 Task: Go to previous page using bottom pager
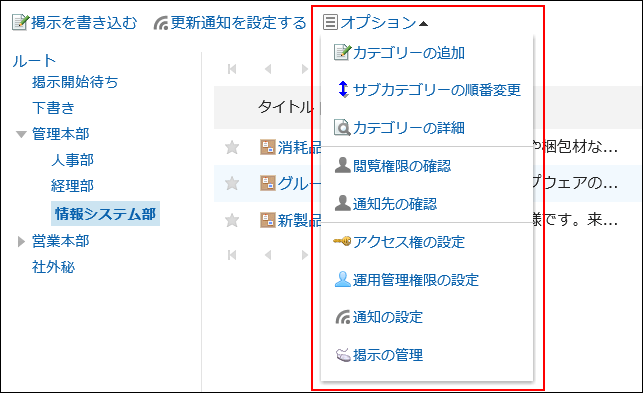[268, 255]
